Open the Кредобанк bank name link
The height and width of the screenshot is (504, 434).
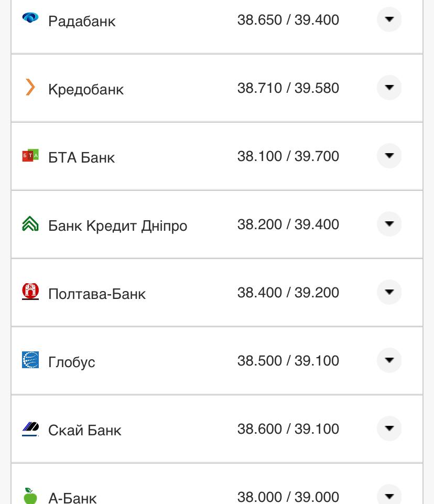click(86, 89)
